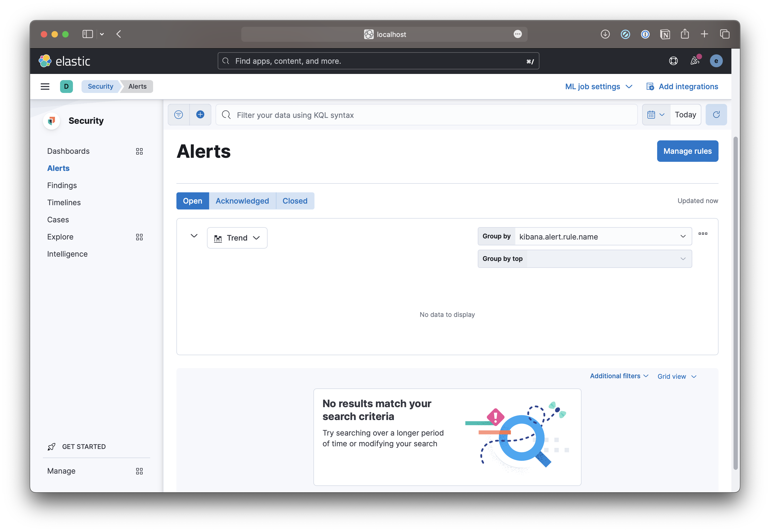Select the Open alert status filter
The width and height of the screenshot is (770, 532).
click(x=192, y=201)
